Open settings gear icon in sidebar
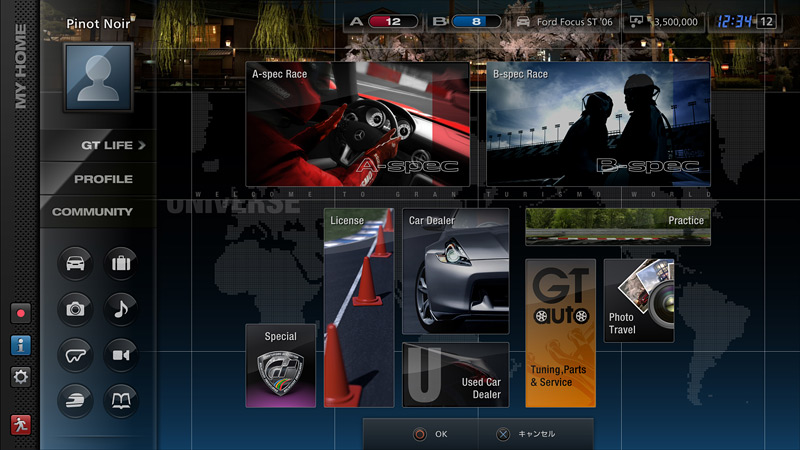This screenshot has width=800, height=450. click(x=20, y=376)
